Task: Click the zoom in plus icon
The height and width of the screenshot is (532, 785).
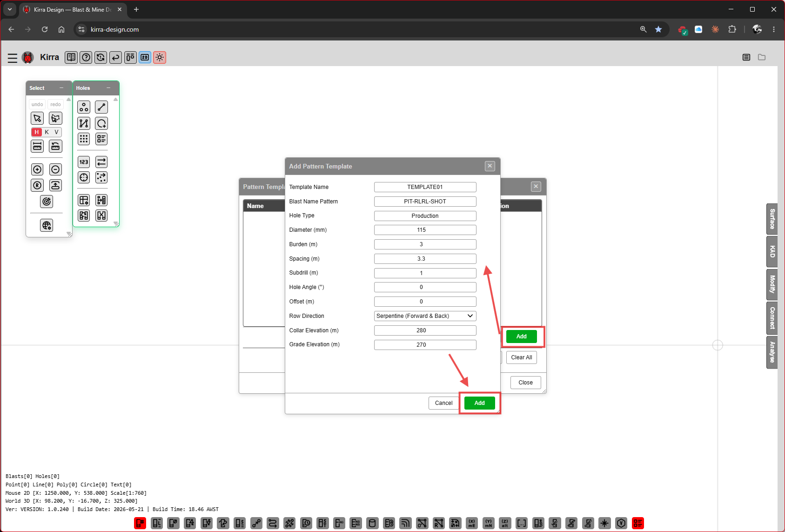Action: coord(37,169)
